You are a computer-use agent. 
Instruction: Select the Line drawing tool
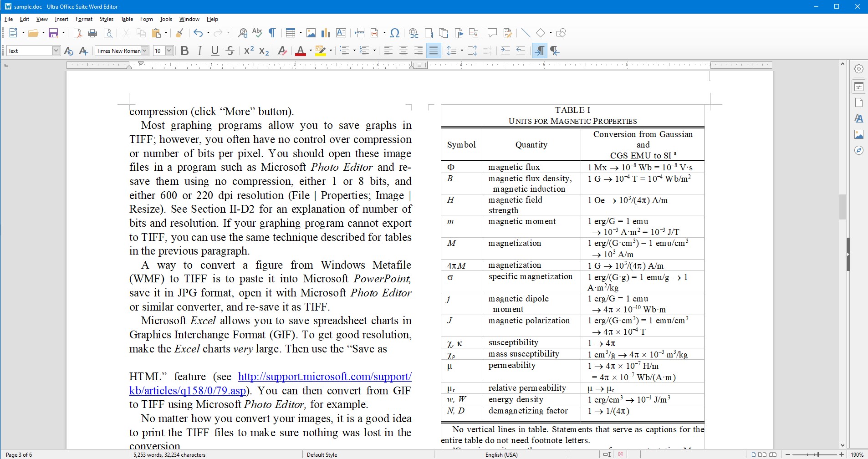click(x=526, y=33)
